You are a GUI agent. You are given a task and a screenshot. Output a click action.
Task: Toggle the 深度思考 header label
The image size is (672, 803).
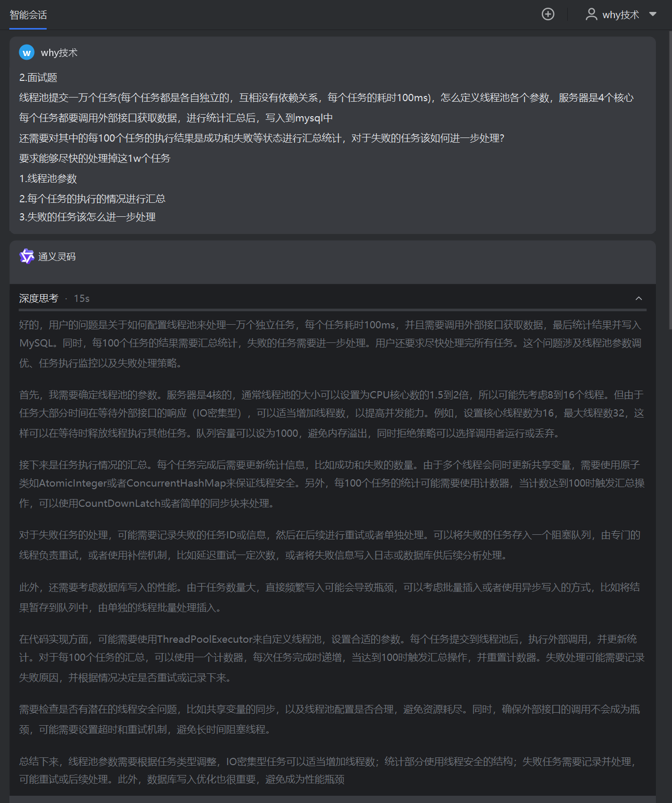39,298
